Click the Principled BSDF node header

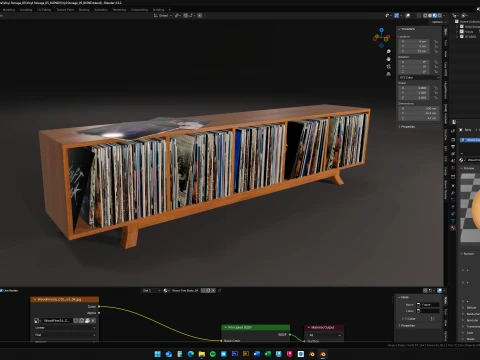tap(256, 327)
